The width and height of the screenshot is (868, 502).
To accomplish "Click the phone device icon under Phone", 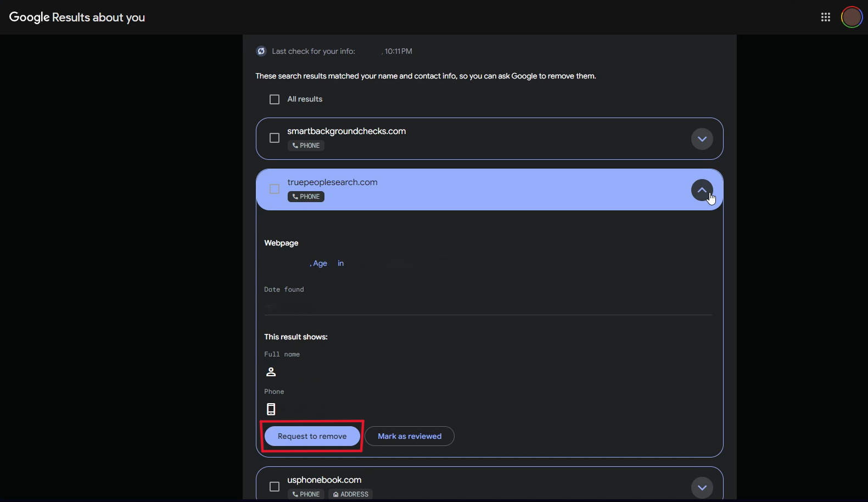I will coord(271,409).
